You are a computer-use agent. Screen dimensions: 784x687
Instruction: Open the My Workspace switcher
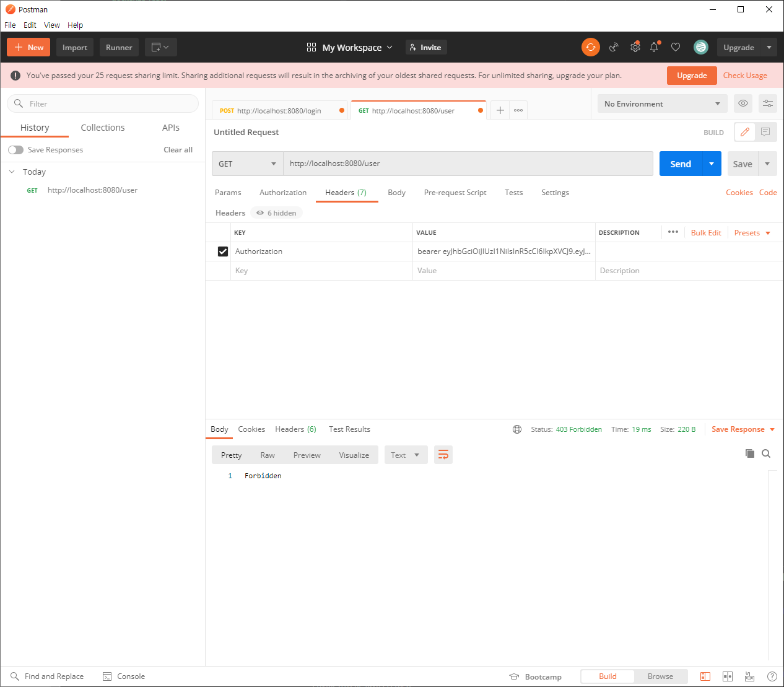(x=350, y=47)
